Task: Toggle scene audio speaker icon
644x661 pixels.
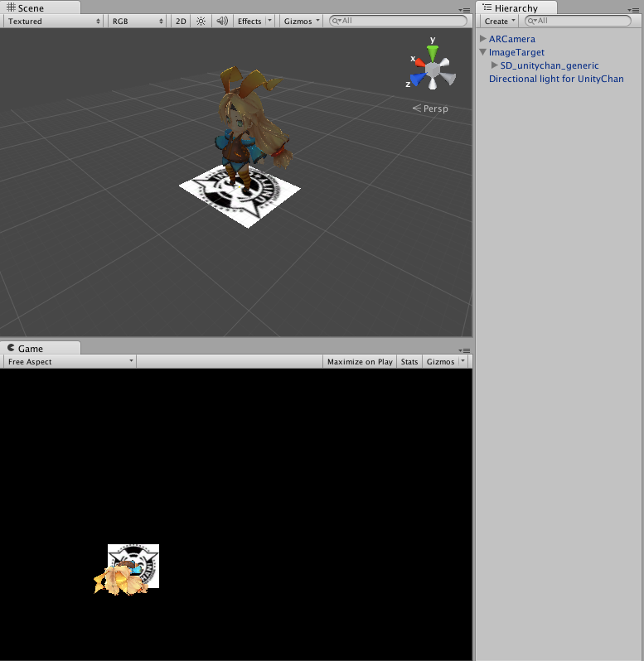Action: 222,21
